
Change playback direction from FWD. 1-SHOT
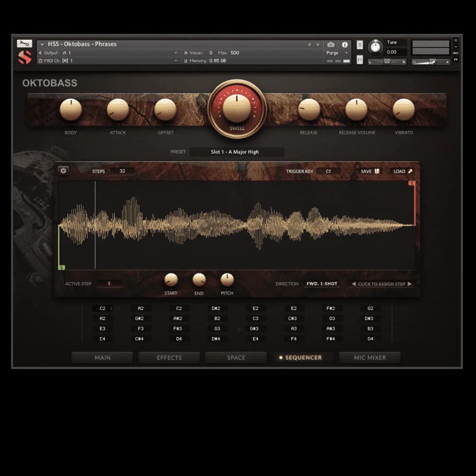pyautogui.click(x=322, y=284)
